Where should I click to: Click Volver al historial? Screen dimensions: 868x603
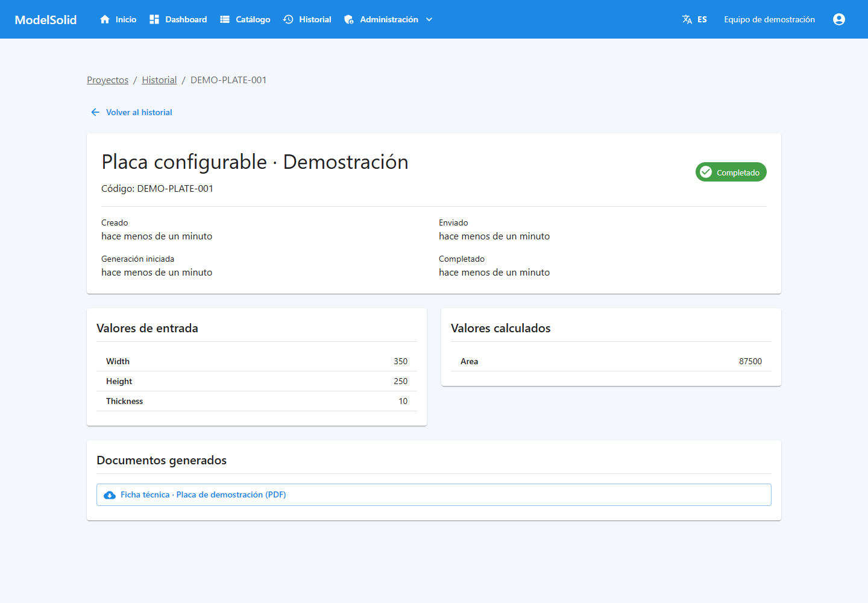pos(131,112)
